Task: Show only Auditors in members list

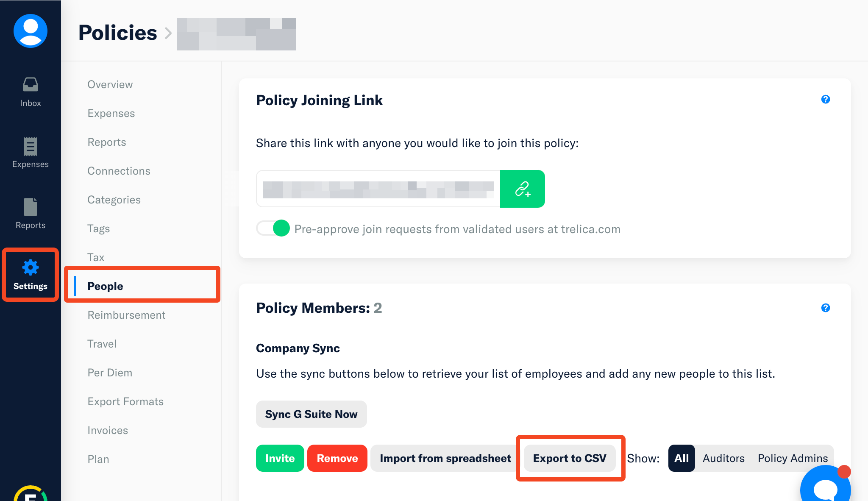Action: coord(723,458)
